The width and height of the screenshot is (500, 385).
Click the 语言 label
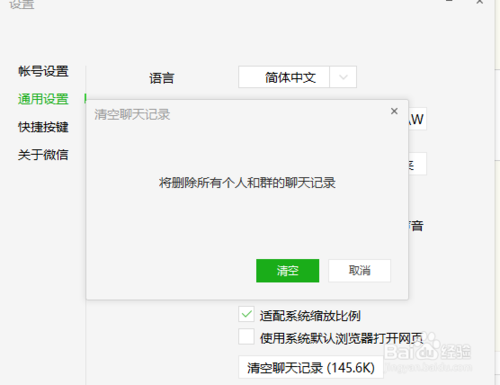(162, 78)
